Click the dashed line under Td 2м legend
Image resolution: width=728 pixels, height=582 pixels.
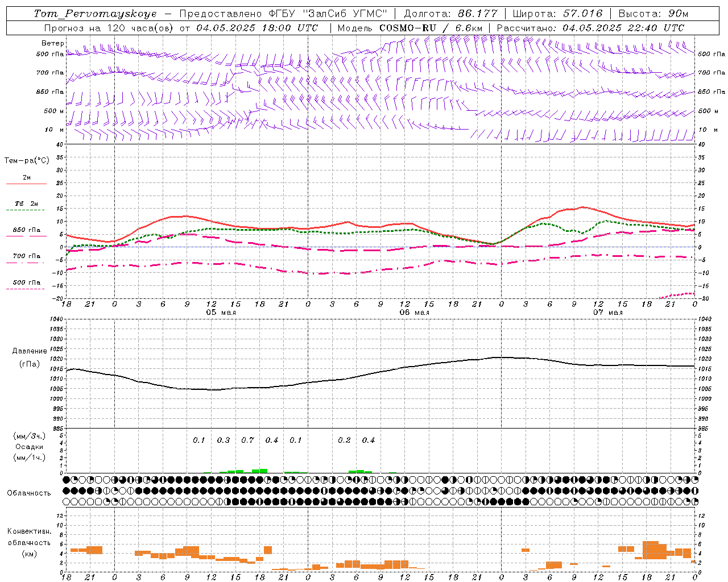[26, 210]
